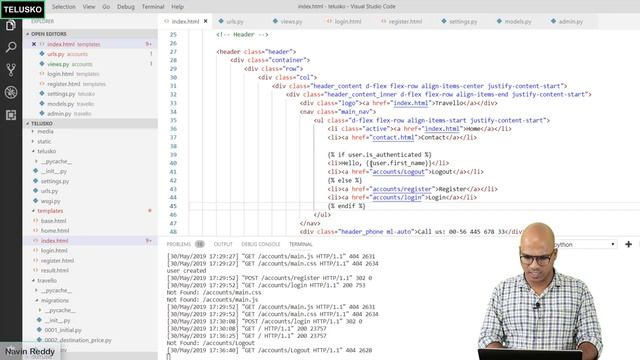Screen dimensions: 640x360
Task: Open the Debug activity bar icon
Action: pyautogui.click(x=11, y=92)
